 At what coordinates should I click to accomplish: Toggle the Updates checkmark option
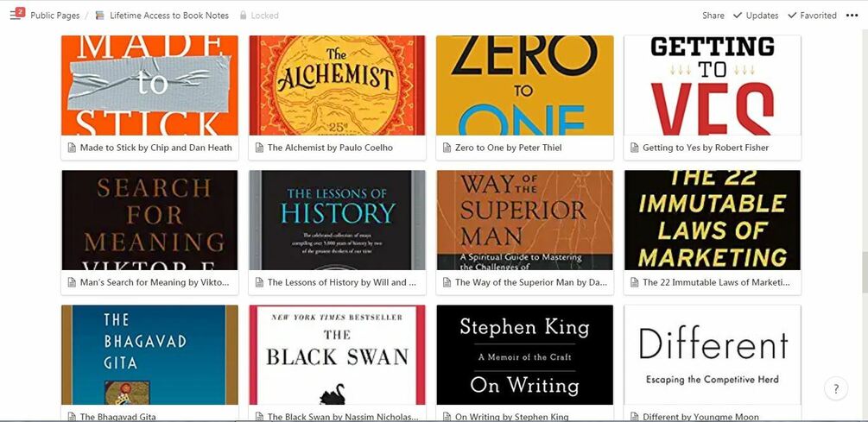756,16
